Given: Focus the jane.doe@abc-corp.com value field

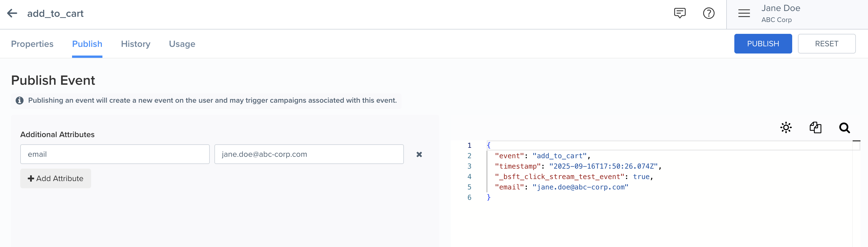Looking at the screenshot, I should pyautogui.click(x=309, y=154).
